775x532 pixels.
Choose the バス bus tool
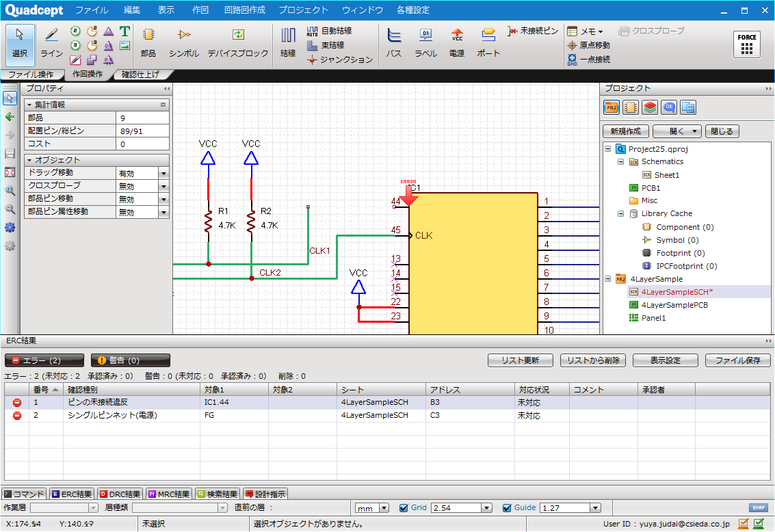coord(393,42)
